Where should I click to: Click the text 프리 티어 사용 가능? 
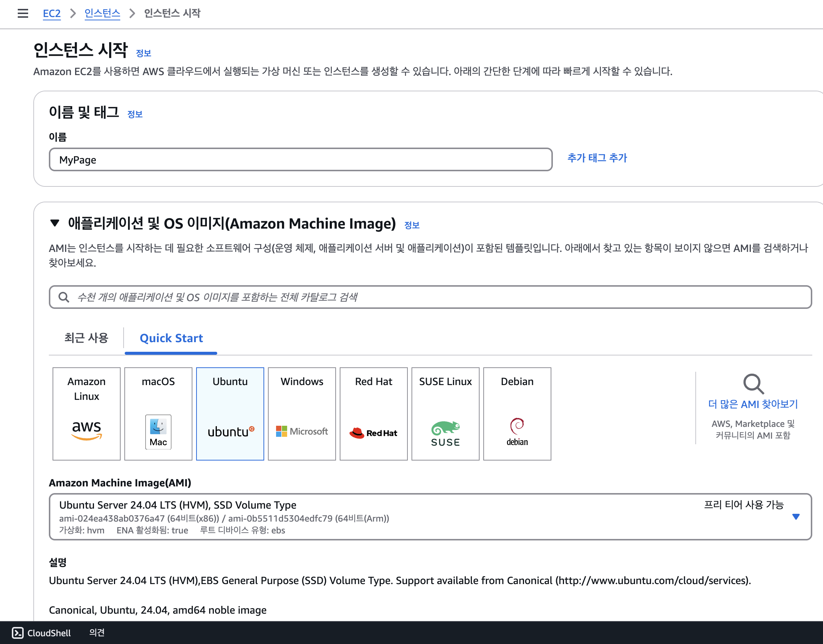pyautogui.click(x=744, y=505)
